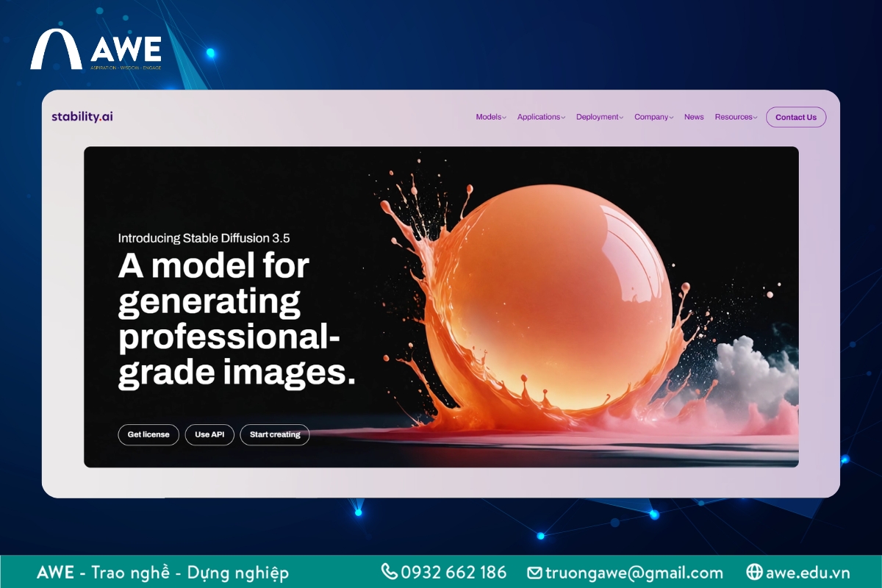Go to the News page
Image resolution: width=882 pixels, height=588 pixels.
click(694, 117)
